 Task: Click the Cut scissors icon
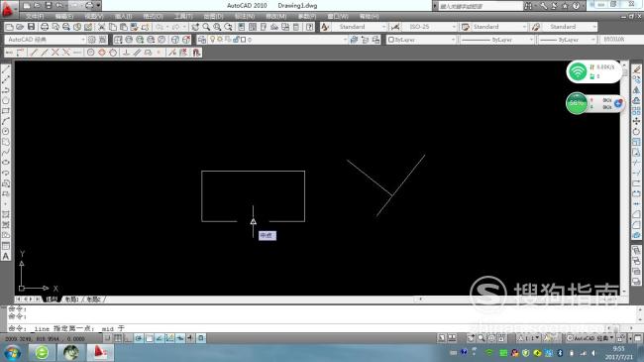tap(101, 27)
